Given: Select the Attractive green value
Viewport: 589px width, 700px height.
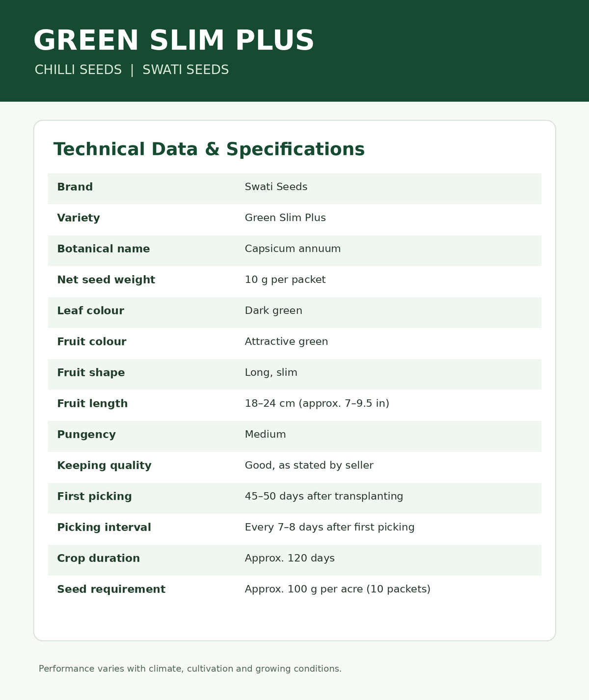Looking at the screenshot, I should coord(286,342).
